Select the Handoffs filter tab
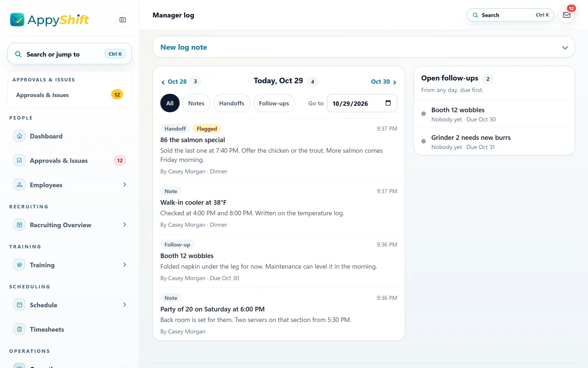The height and width of the screenshot is (368, 588). click(232, 103)
